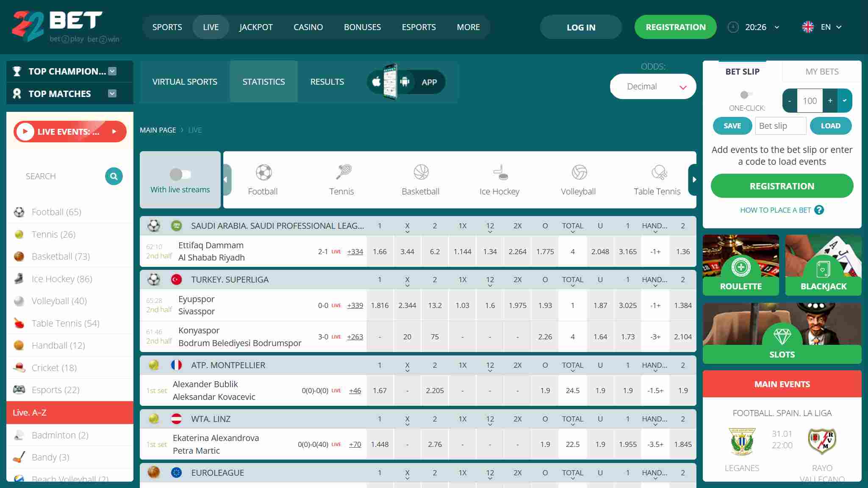Switch to the MY BETS tab
The image size is (868, 488).
pyautogui.click(x=822, y=72)
